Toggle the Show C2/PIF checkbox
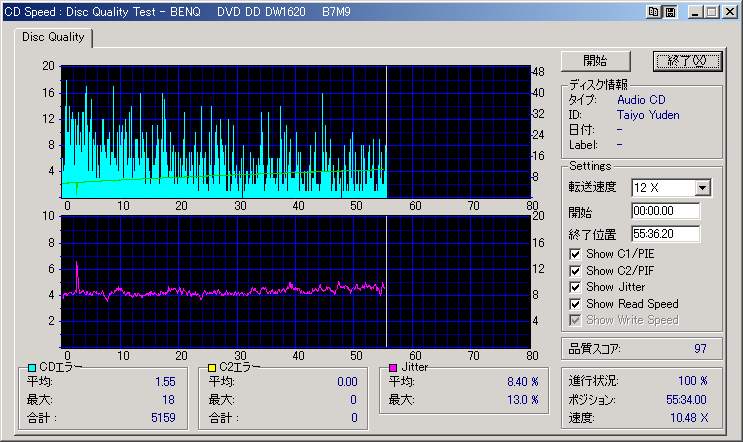 pyautogui.click(x=575, y=271)
